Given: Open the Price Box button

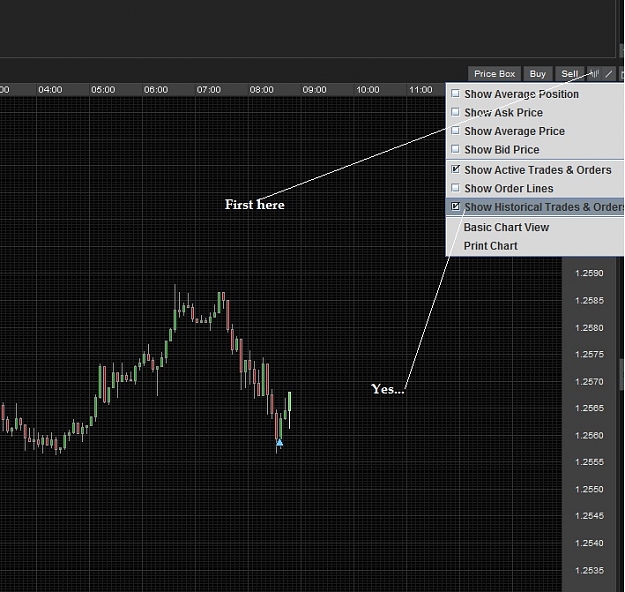Looking at the screenshot, I should 494,74.
